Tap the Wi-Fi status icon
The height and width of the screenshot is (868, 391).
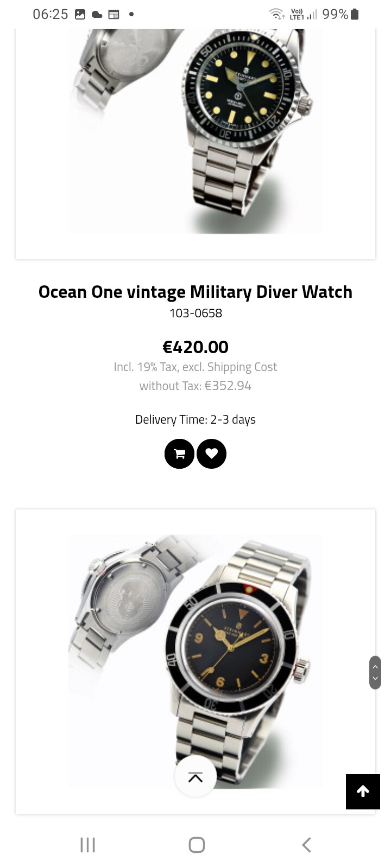click(277, 14)
